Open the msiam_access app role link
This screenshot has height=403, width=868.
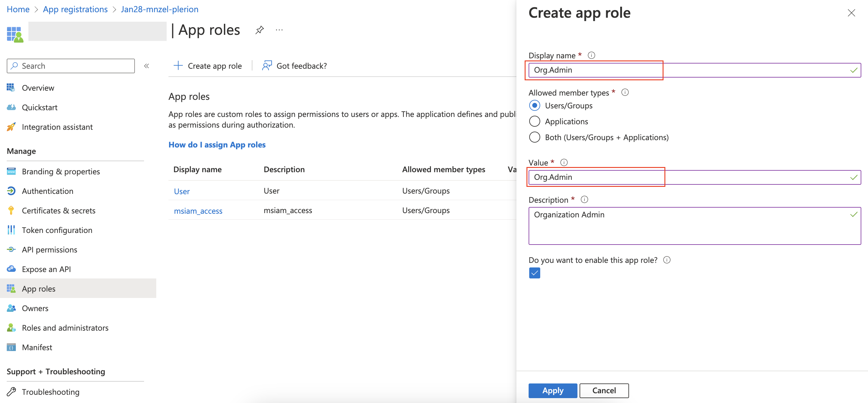point(198,211)
